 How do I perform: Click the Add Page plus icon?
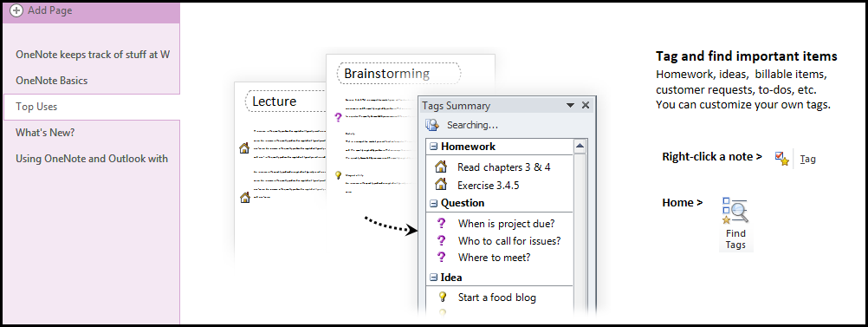(x=17, y=10)
